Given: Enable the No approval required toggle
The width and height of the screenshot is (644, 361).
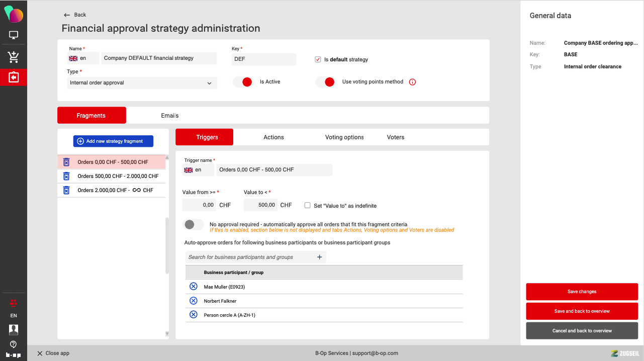Looking at the screenshot, I should click(193, 225).
